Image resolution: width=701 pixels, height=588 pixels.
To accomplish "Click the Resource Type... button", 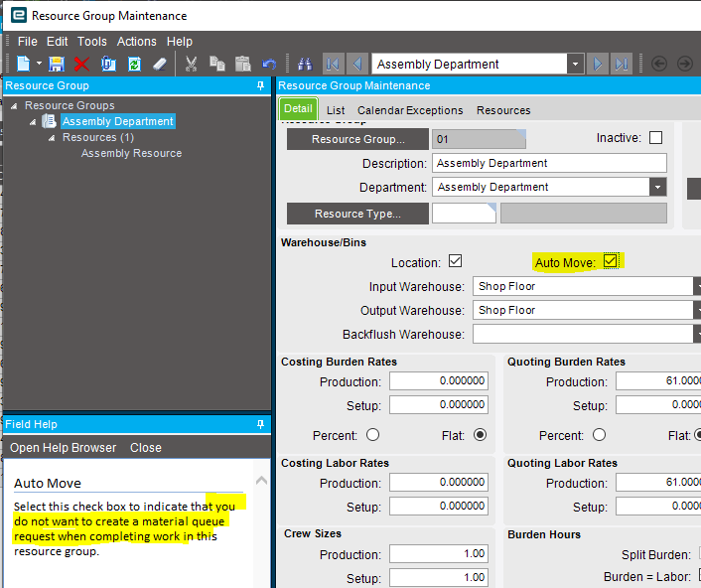I will [x=357, y=214].
